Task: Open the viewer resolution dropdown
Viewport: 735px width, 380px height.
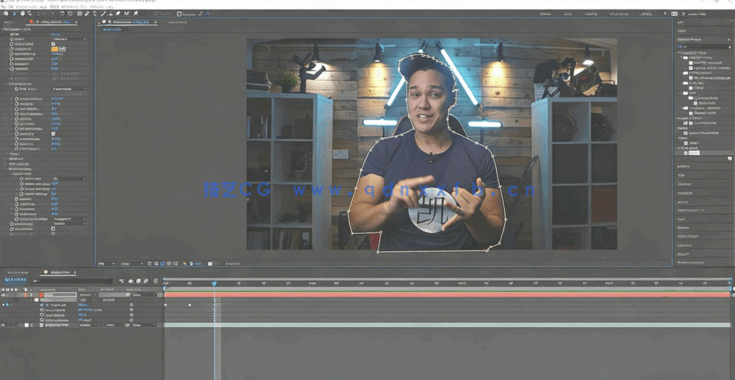Action: [x=131, y=264]
